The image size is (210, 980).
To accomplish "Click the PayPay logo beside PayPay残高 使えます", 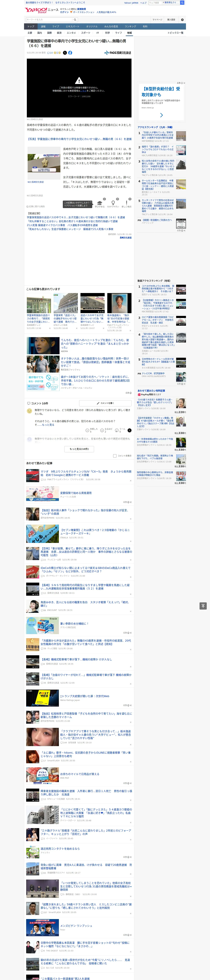I will [x=140, y=394].
